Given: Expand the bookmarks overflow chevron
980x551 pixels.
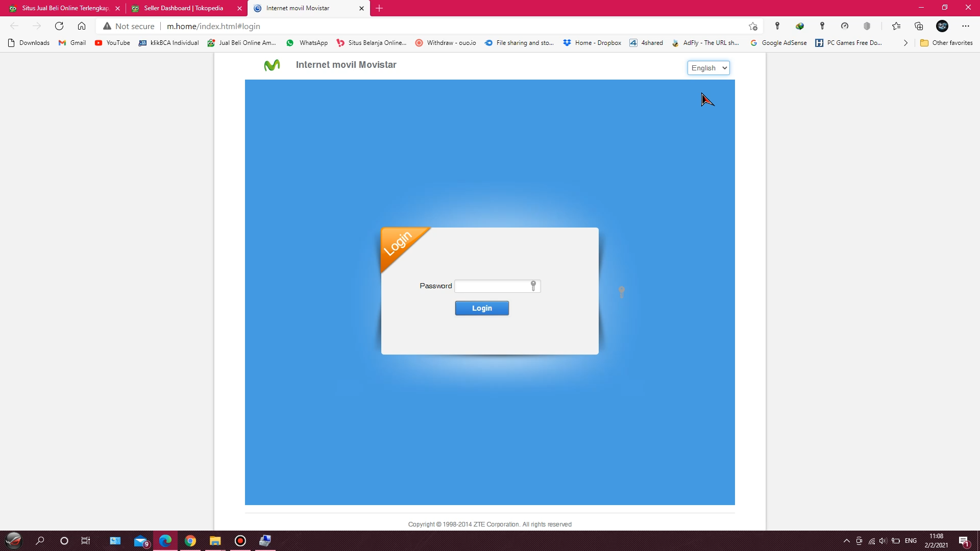Looking at the screenshot, I should pos(905,43).
